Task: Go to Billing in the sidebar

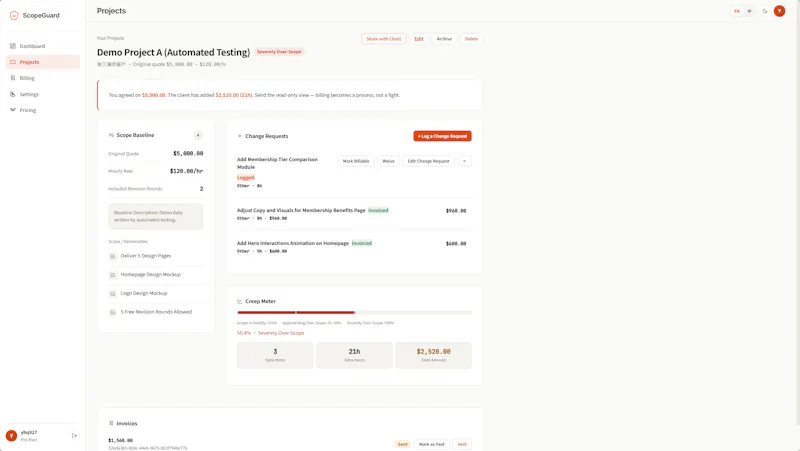Action: 43,78
